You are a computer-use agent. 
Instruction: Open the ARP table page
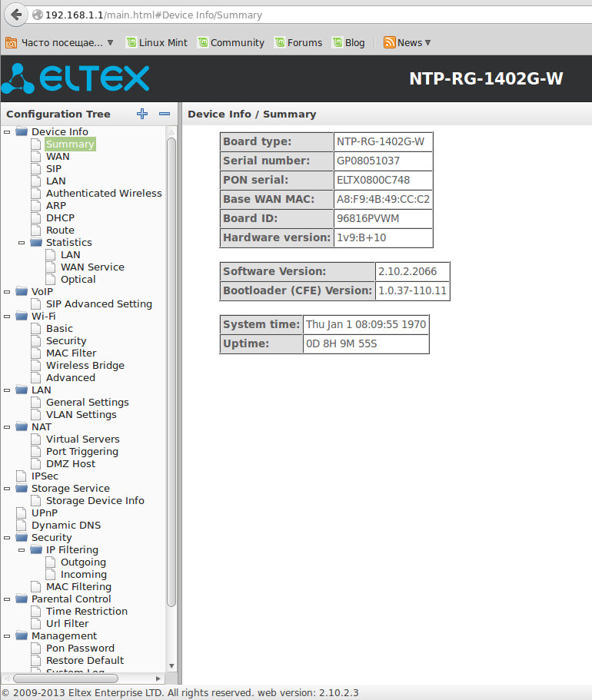pos(56,205)
